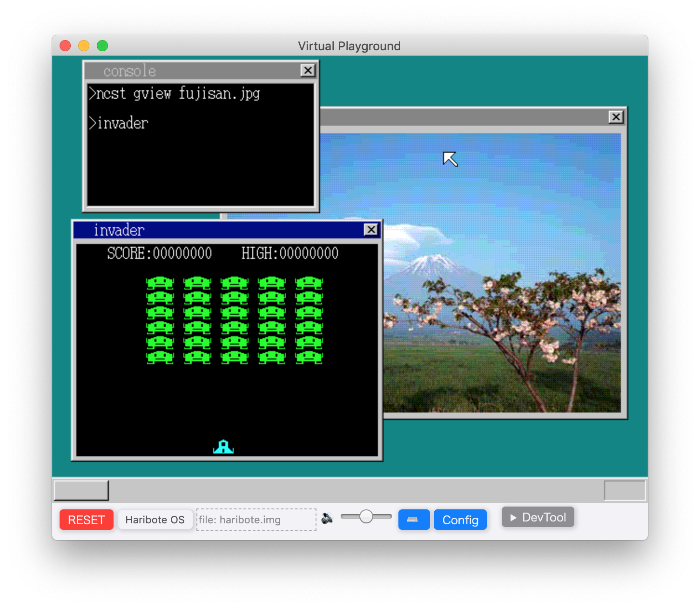The width and height of the screenshot is (700, 609).
Task: Expand the DevTool panel
Action: (x=538, y=517)
